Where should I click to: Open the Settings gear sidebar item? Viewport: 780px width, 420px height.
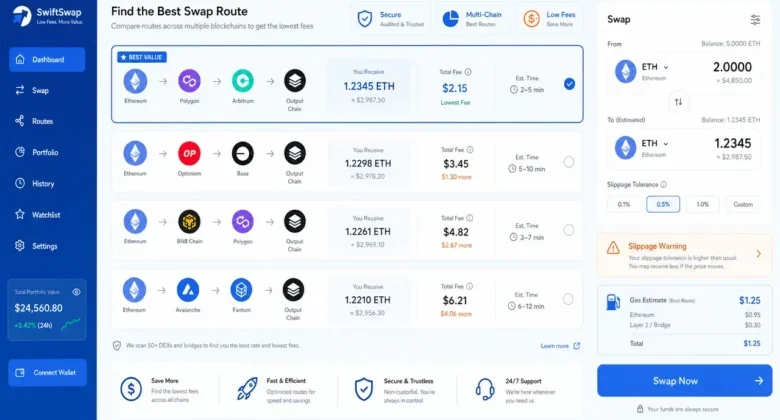pos(47,246)
